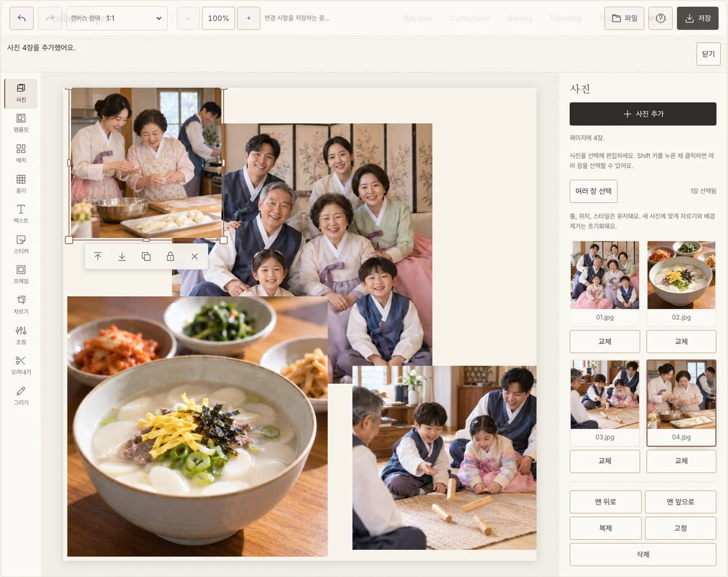Toggle 고정 lock button in right panel
Viewport: 728px width, 577px height.
click(x=681, y=528)
